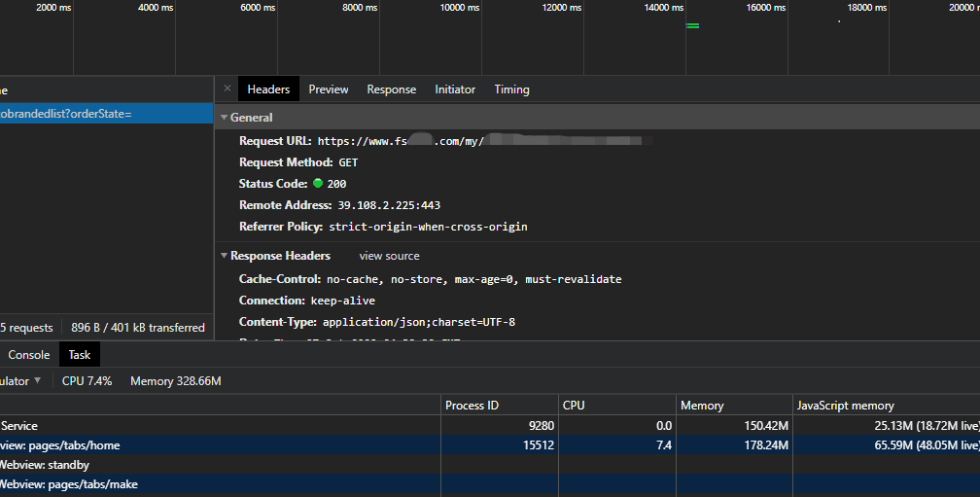This screenshot has height=497, width=980.
Task: Select the cobrandedlist?orderState= request
Action: [x=106, y=114]
